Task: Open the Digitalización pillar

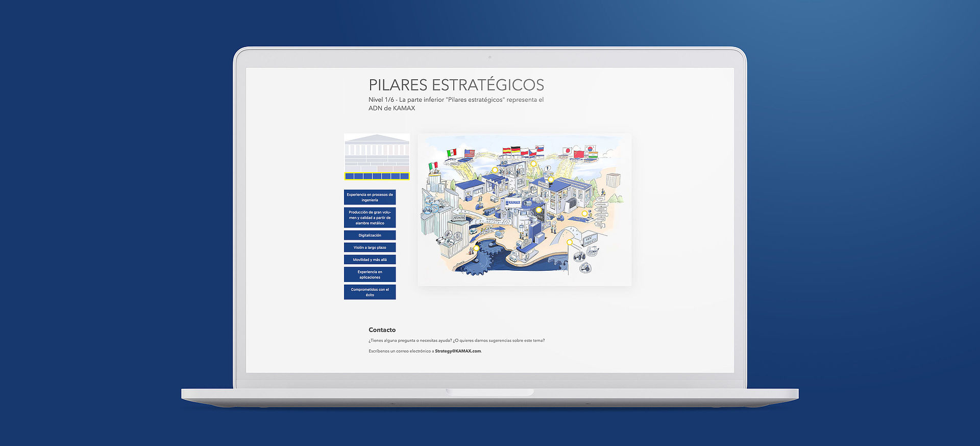Action: point(370,235)
